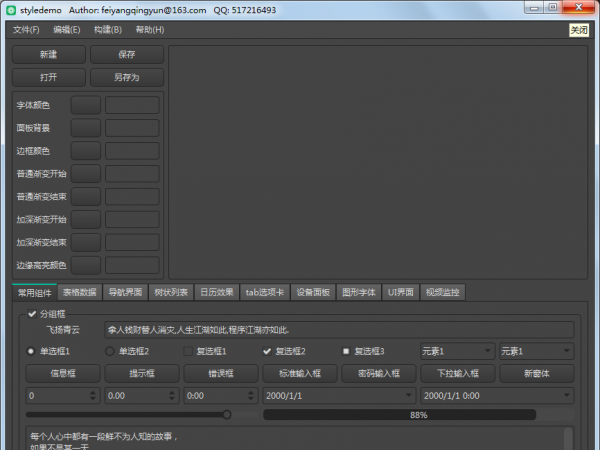Open the 视频监控 tab

tap(443, 292)
